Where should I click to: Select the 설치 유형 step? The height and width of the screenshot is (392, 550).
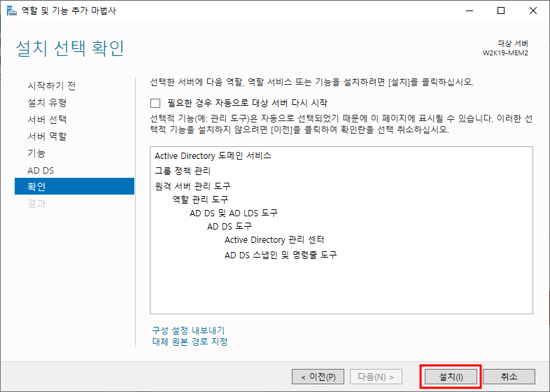pos(47,102)
